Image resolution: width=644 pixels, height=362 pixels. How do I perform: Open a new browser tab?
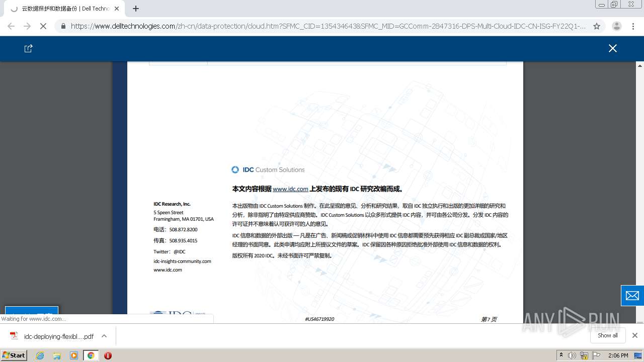(x=136, y=9)
